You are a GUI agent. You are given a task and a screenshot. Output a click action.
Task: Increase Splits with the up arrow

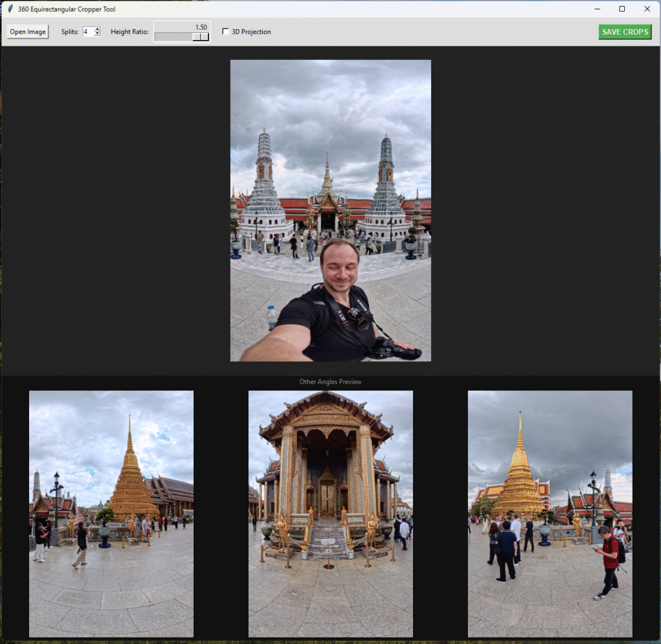point(97,29)
